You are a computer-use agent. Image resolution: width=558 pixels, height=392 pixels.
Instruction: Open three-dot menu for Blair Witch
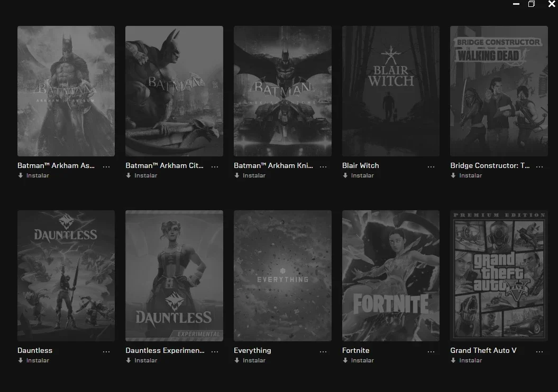(431, 166)
